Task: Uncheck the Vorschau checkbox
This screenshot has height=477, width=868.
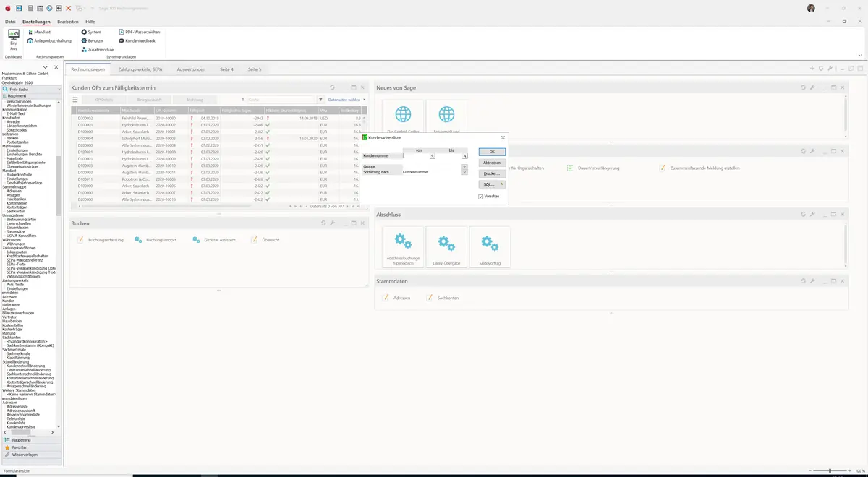Action: [x=480, y=196]
